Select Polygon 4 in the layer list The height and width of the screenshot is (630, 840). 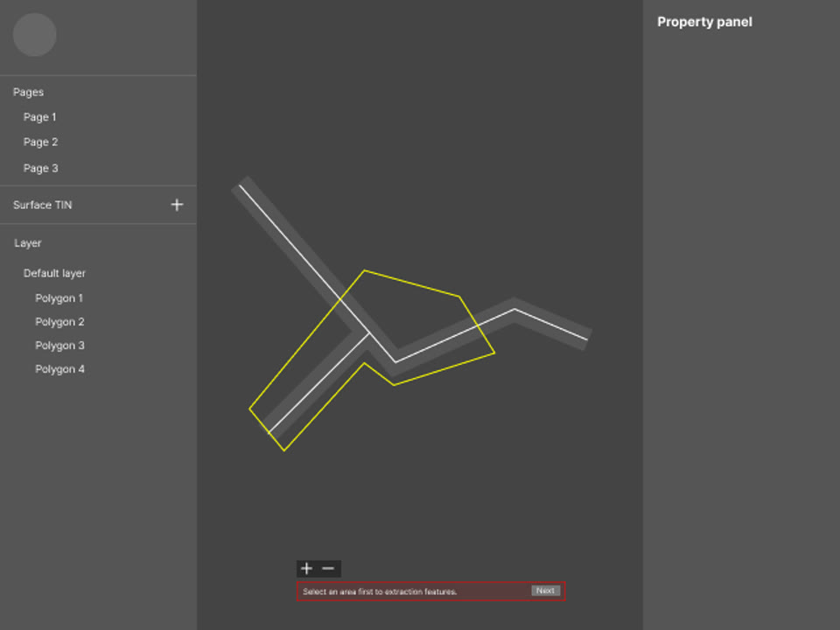59,368
